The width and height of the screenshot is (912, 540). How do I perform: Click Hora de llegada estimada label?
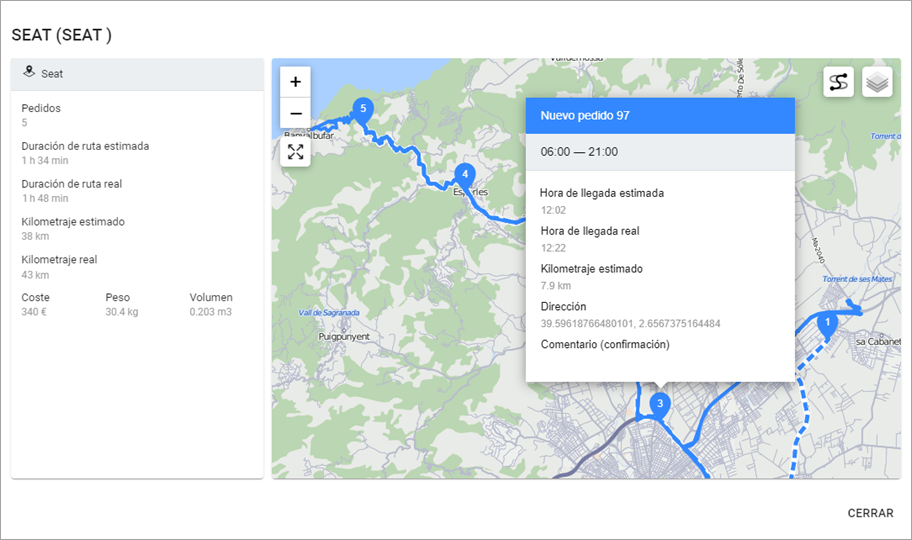601,193
